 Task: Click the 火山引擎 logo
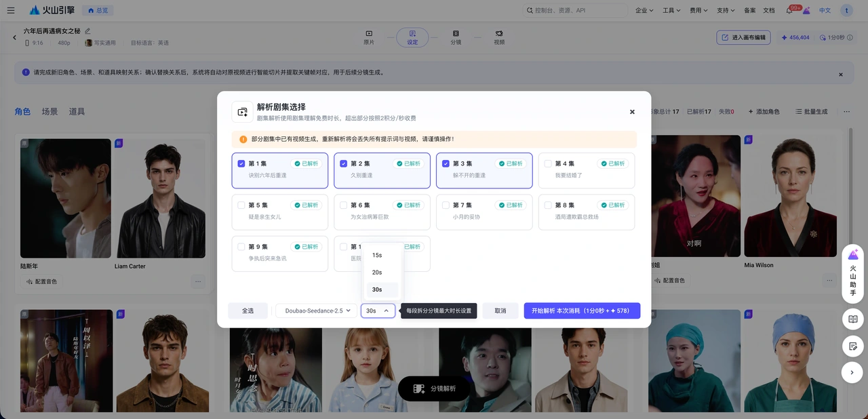tap(52, 10)
